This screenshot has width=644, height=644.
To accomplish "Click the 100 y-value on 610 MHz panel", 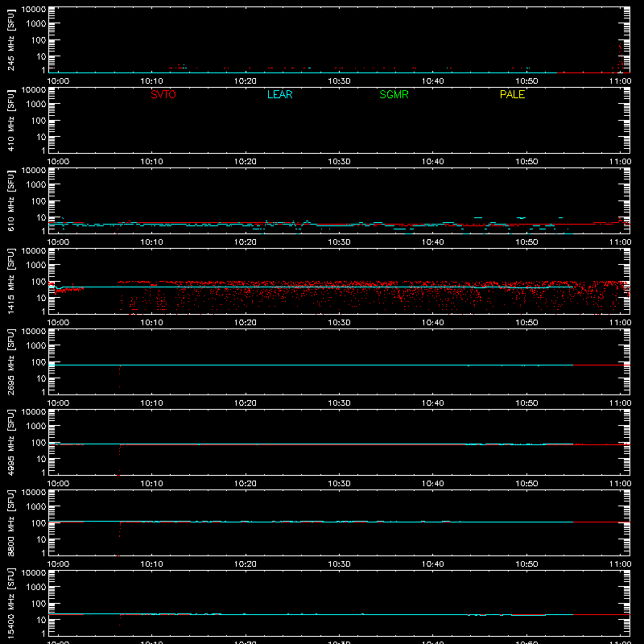I will point(39,201).
